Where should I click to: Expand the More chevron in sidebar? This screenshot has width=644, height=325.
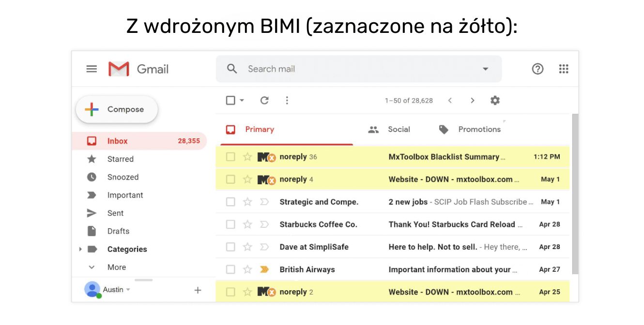click(92, 267)
